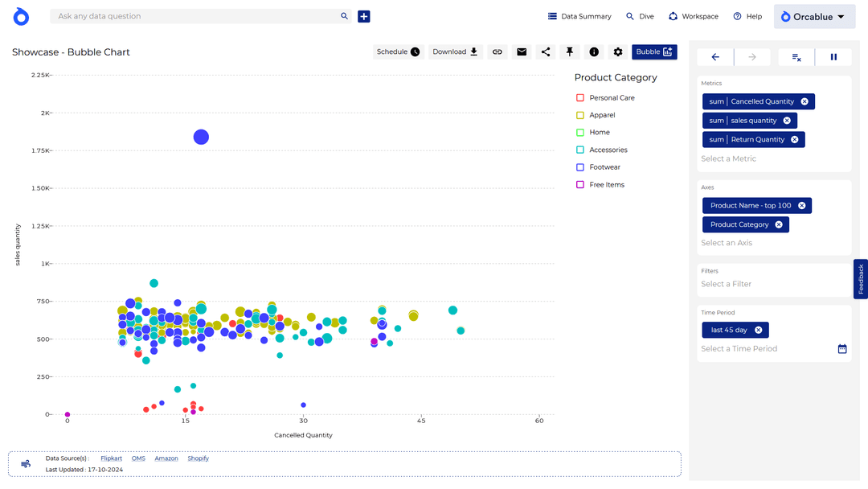Toggle Accessories legend checkbox
Viewport: 868px width, 489px height.
point(580,150)
